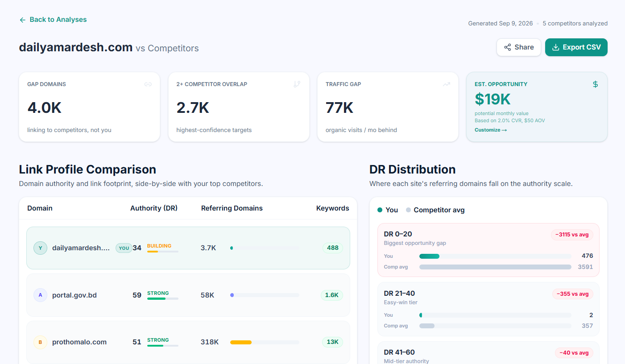625x364 pixels.
Task: Click the 1.6K keywords badge
Action: pos(332,295)
